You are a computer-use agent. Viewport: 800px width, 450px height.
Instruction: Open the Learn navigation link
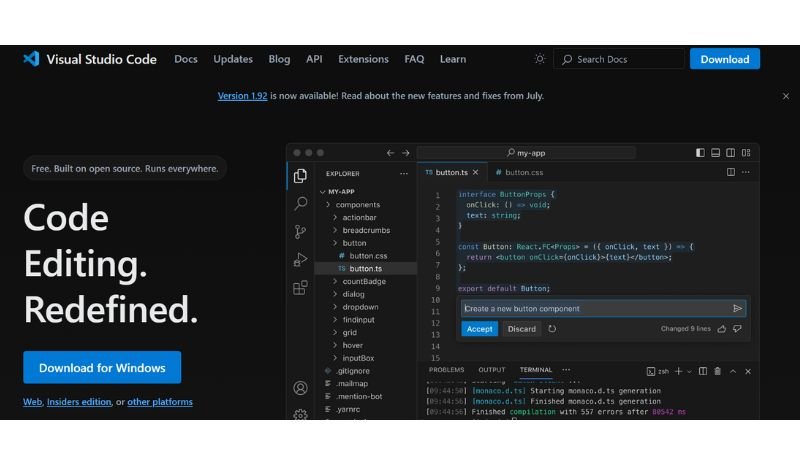coord(453,59)
